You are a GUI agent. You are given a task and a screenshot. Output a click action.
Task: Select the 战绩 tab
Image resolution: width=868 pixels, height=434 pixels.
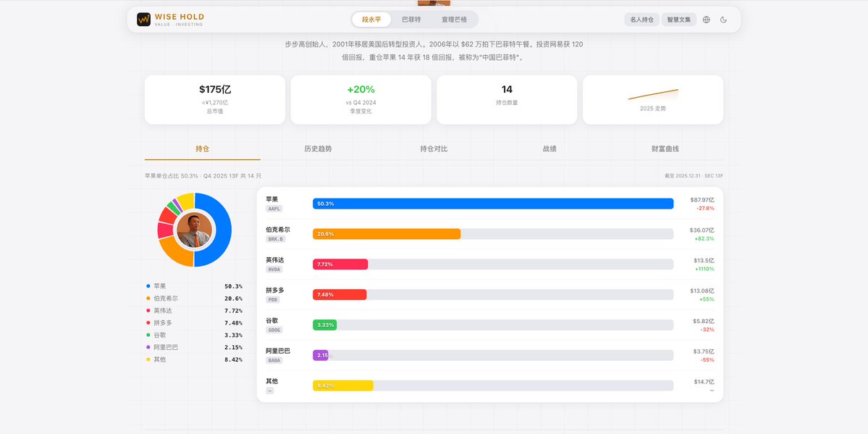(x=550, y=148)
